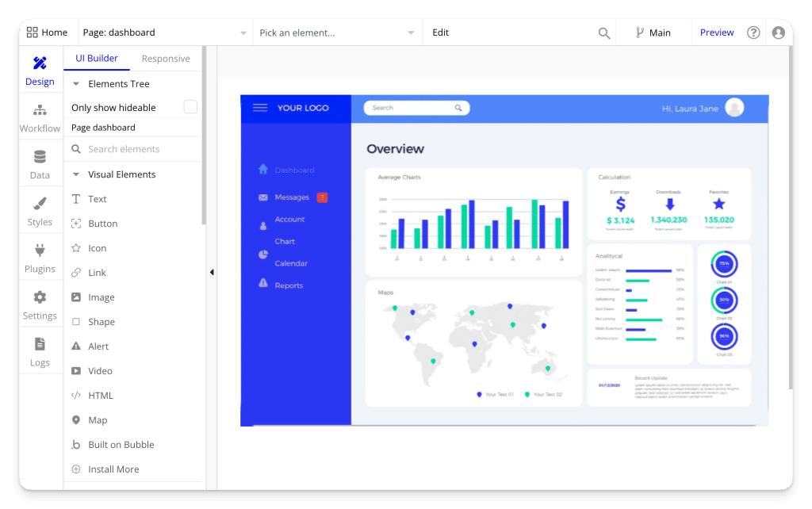This screenshot has width=812, height=509.
Task: Open the Workflow section
Action: pos(40,118)
